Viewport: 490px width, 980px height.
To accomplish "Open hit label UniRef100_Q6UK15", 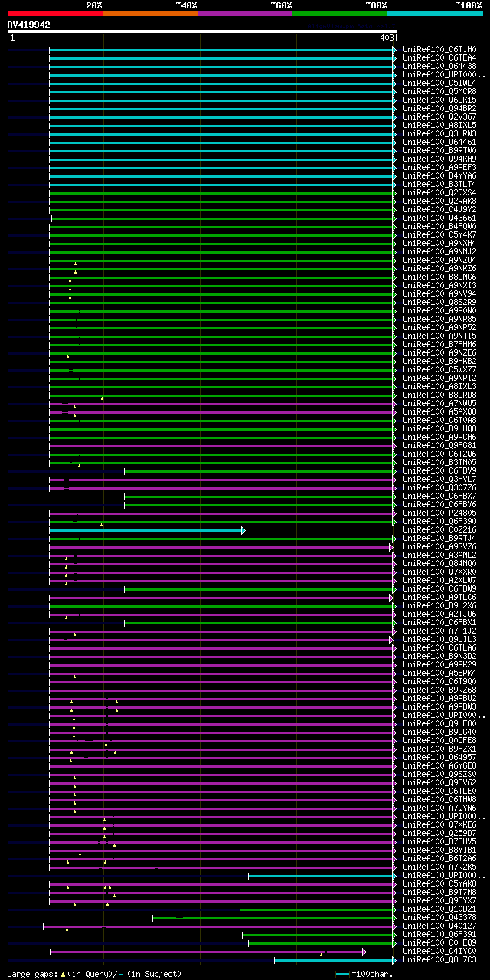I will click(x=439, y=100).
